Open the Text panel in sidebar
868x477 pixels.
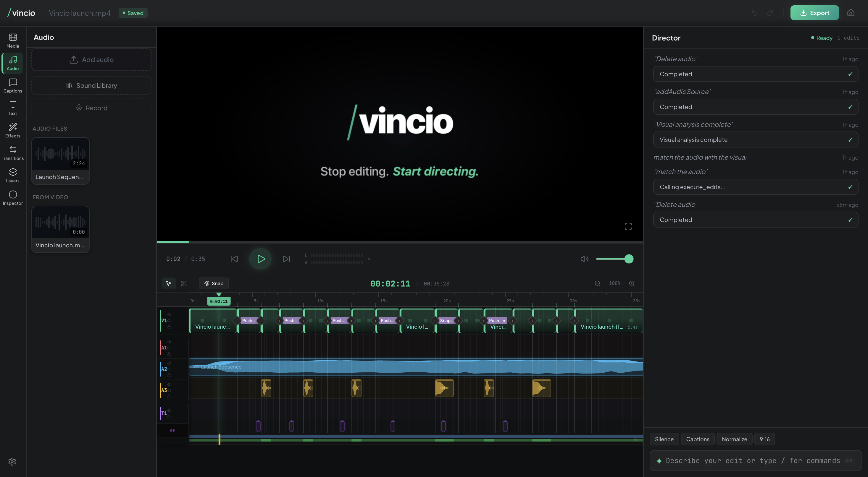pos(13,108)
